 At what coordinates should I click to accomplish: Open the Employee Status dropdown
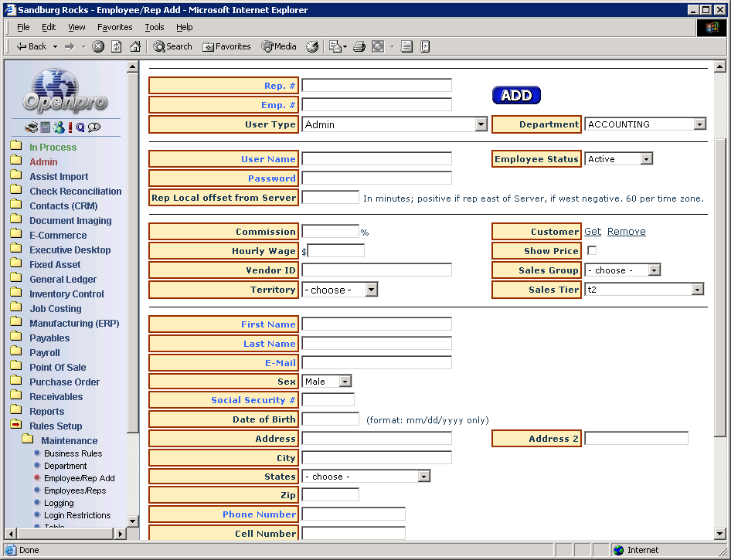tap(647, 159)
